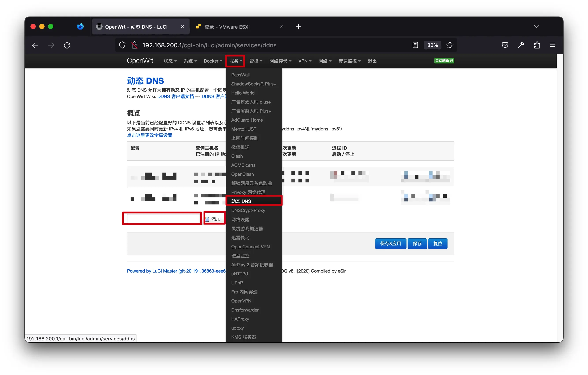
Task: Choose ShadowSocksR Plus+ menu entry
Action: [254, 84]
